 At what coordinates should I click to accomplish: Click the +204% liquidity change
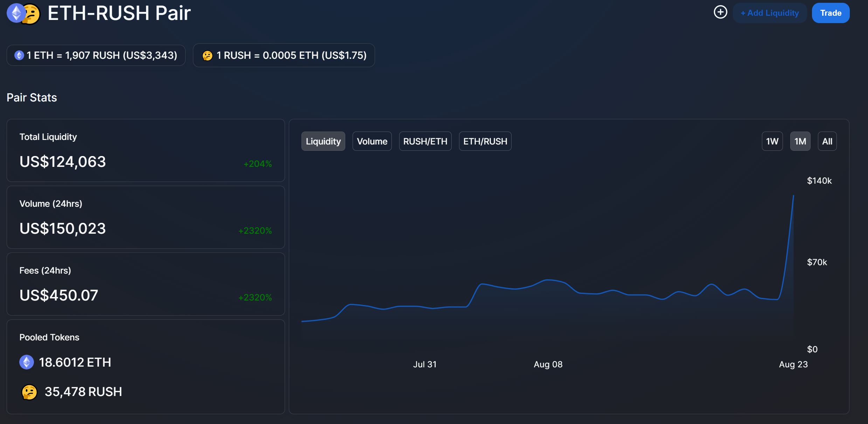[x=258, y=164]
